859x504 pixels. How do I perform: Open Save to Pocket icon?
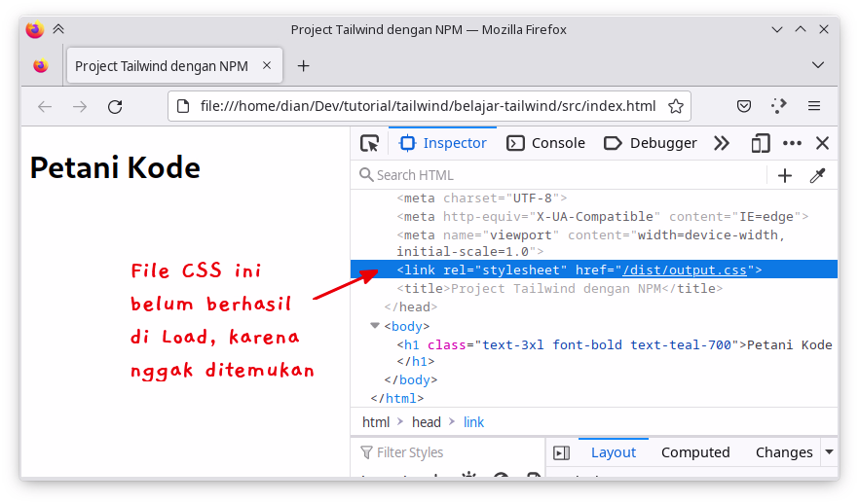click(744, 106)
